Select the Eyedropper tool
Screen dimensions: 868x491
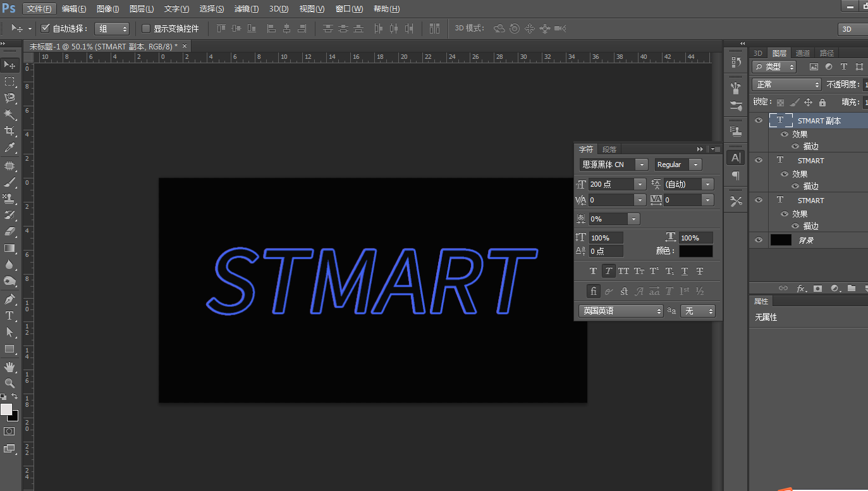[9, 148]
